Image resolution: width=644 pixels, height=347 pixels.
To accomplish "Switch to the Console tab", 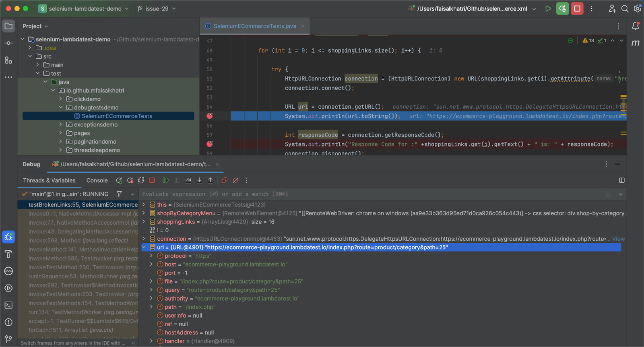I will [x=97, y=180].
